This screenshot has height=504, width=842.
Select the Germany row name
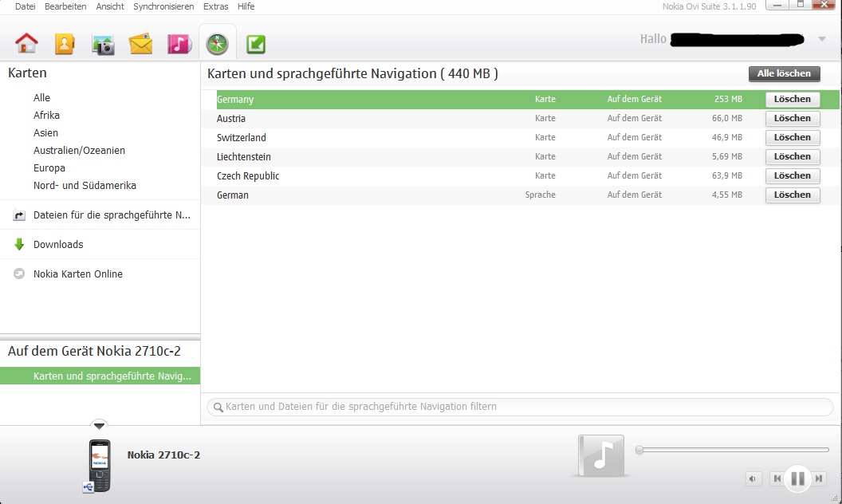pos(235,100)
